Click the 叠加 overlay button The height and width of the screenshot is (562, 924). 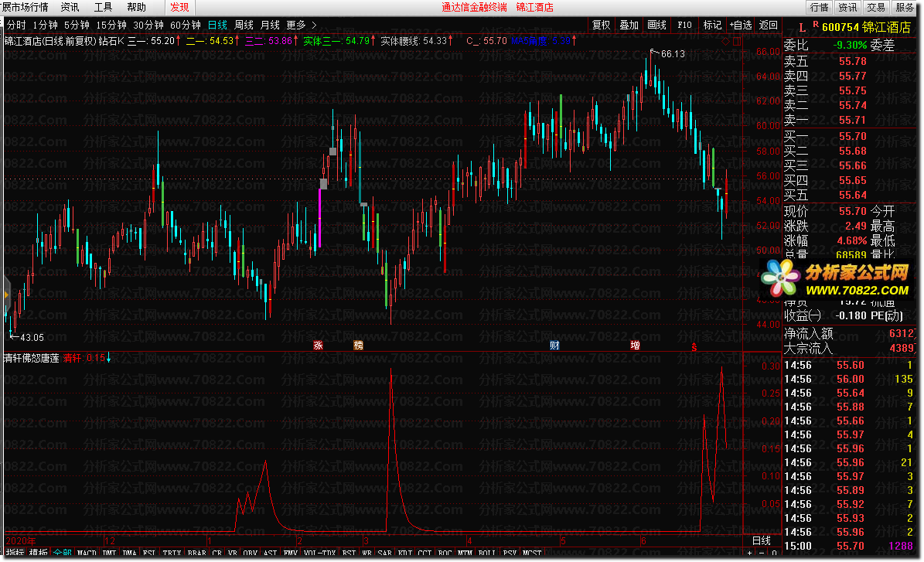pyautogui.click(x=629, y=25)
